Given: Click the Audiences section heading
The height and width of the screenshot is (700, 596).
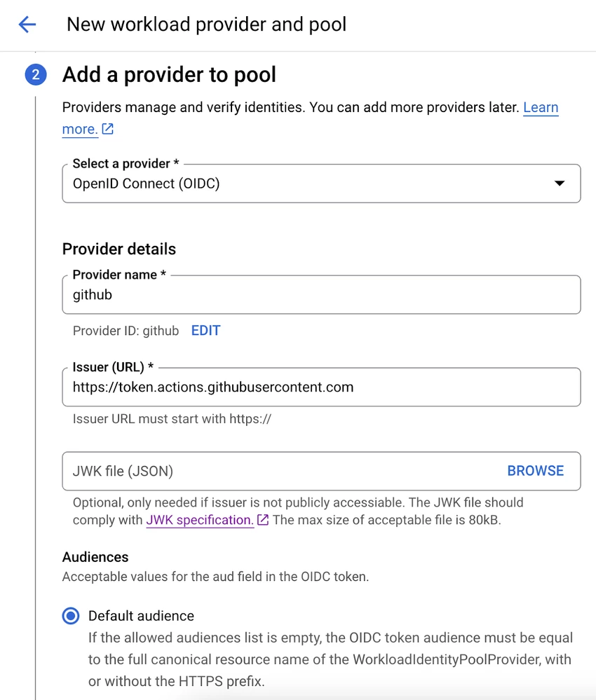Looking at the screenshot, I should [x=95, y=557].
